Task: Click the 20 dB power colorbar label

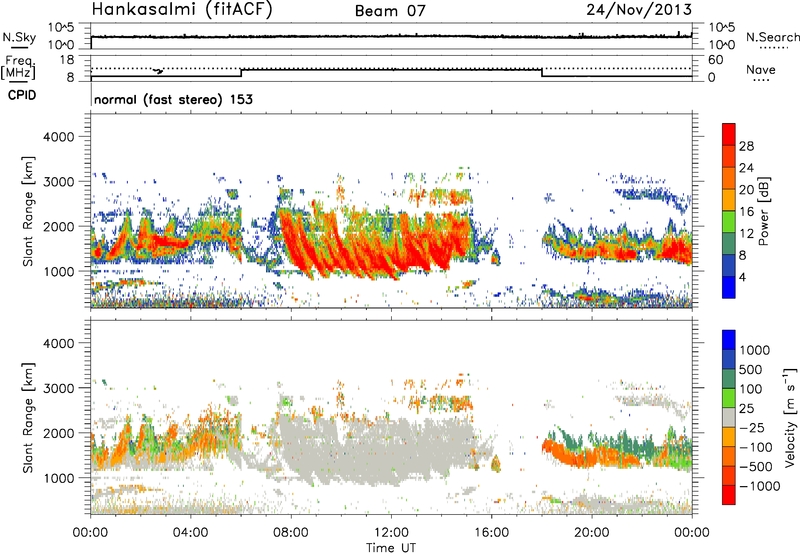Action: (746, 190)
